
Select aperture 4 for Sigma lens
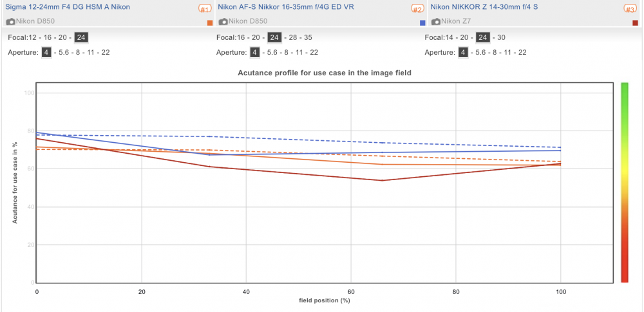pyautogui.click(x=46, y=53)
